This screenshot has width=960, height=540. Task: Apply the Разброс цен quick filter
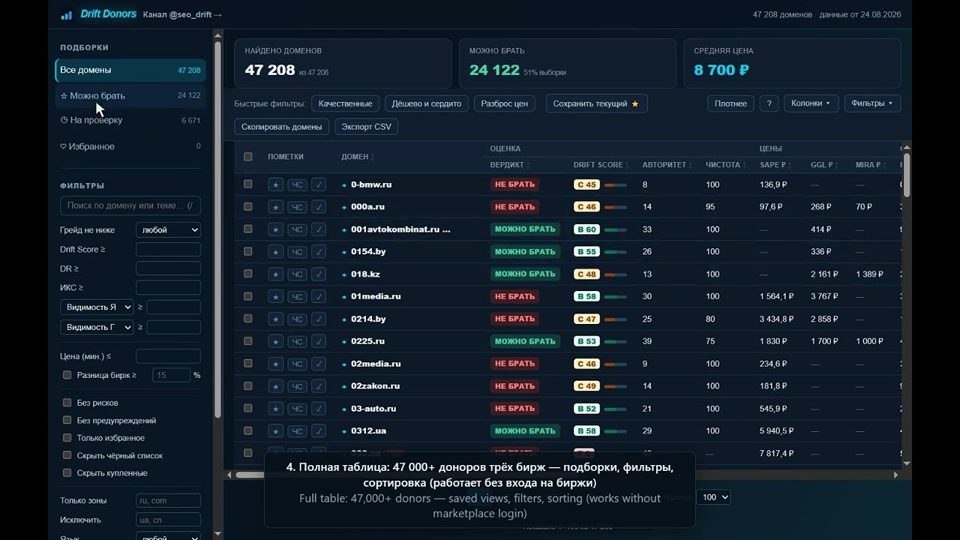pyautogui.click(x=504, y=103)
